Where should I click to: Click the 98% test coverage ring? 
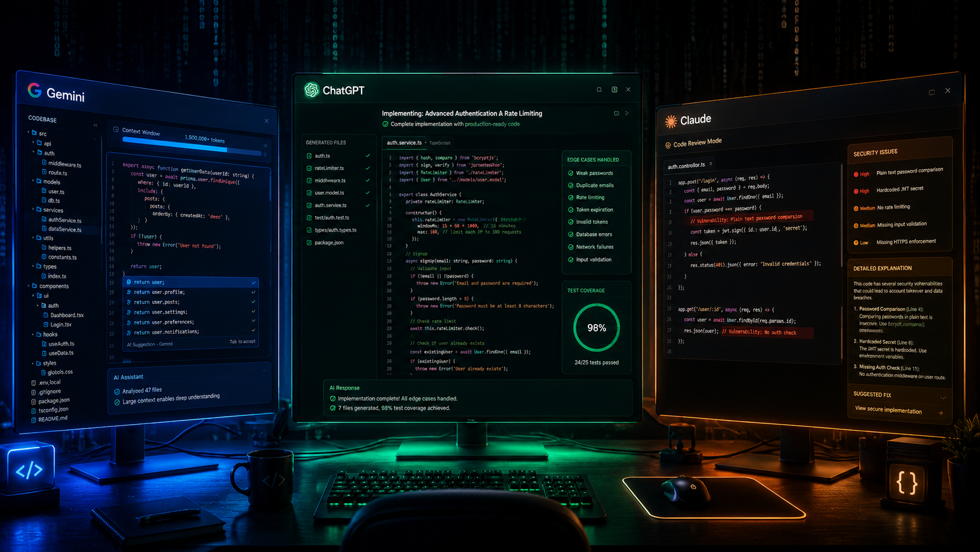(x=597, y=328)
